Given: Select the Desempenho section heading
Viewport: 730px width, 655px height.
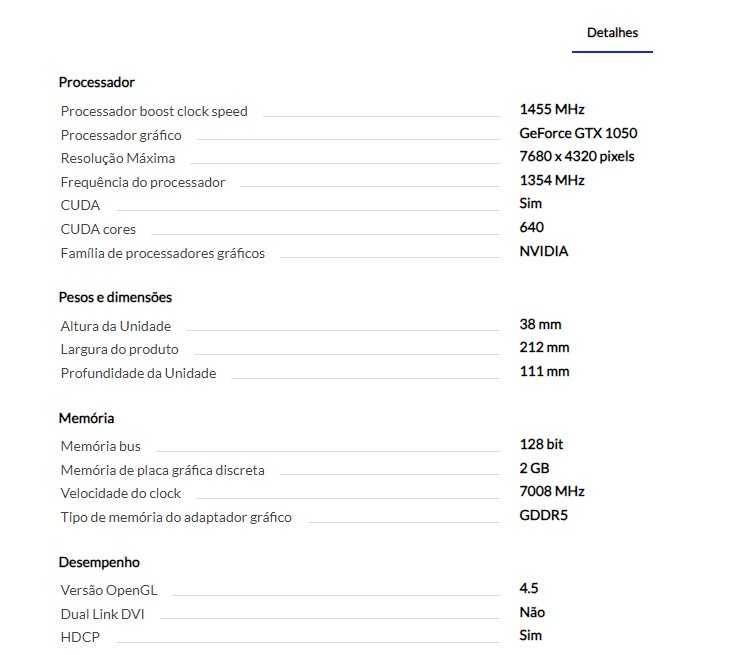Looking at the screenshot, I should pyautogui.click(x=99, y=562).
